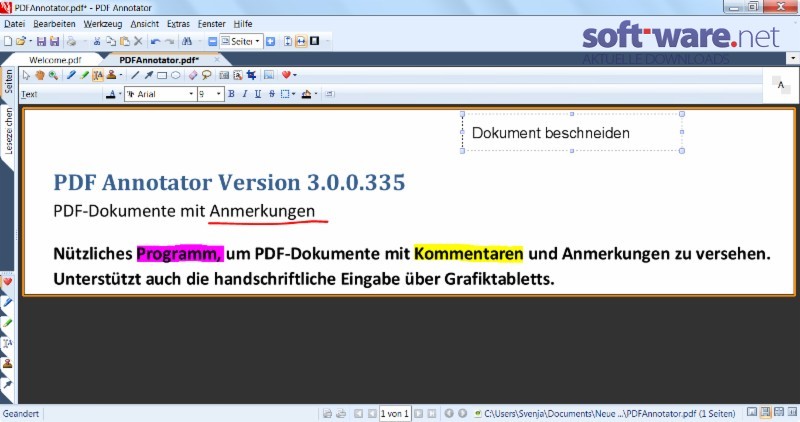
Task: Click the page number field 1 von 1
Action: [x=394, y=413]
